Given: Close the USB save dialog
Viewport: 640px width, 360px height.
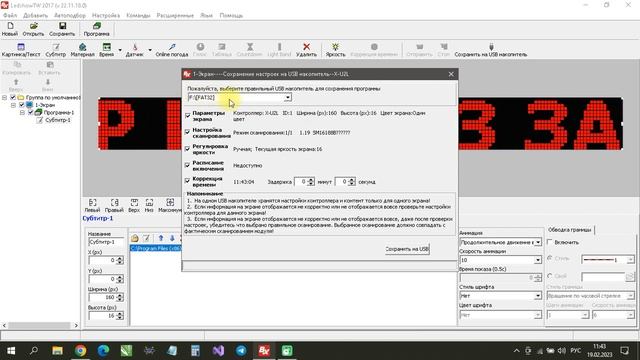Looking at the screenshot, I should click(x=451, y=74).
